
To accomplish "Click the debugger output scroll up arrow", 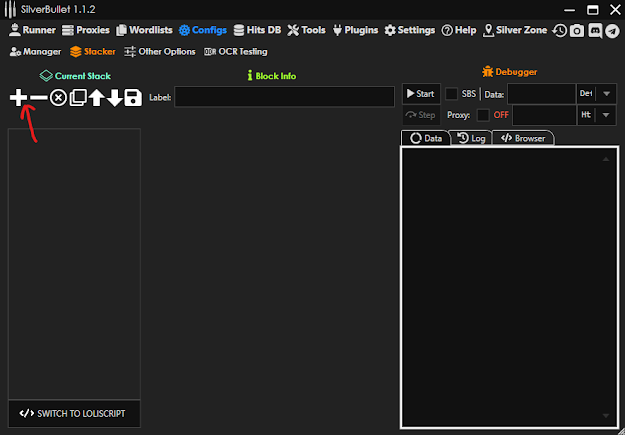I will point(606,159).
